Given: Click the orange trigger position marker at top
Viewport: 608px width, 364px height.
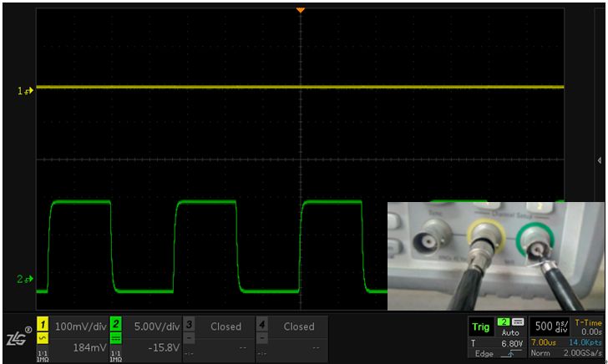Looking at the screenshot, I should click(x=301, y=10).
